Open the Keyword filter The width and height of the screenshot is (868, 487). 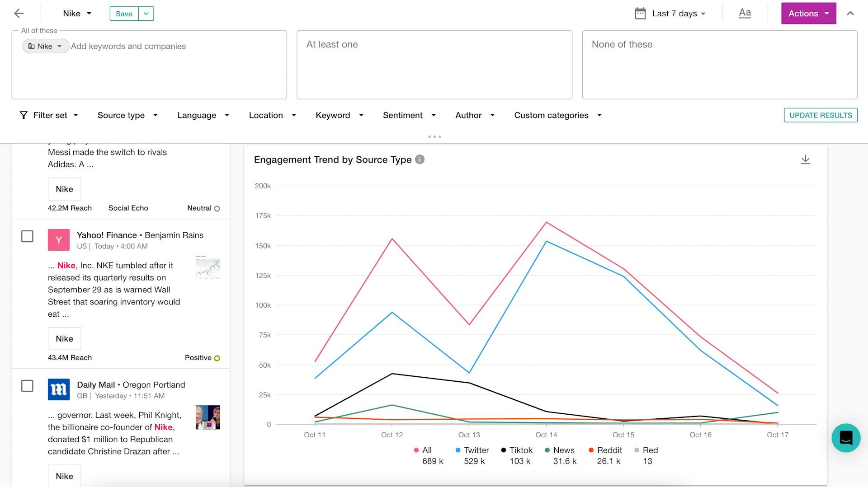340,115
